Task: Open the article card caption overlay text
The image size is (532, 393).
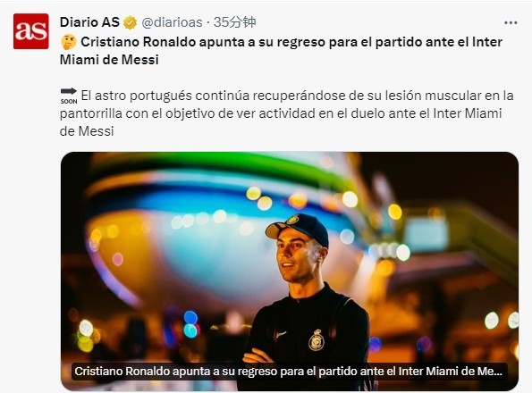Action: [289, 372]
